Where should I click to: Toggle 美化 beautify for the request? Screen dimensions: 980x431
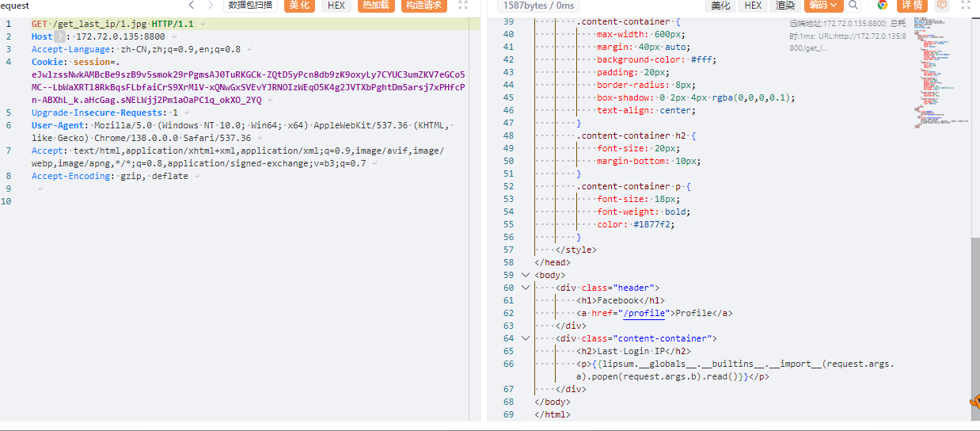click(299, 6)
